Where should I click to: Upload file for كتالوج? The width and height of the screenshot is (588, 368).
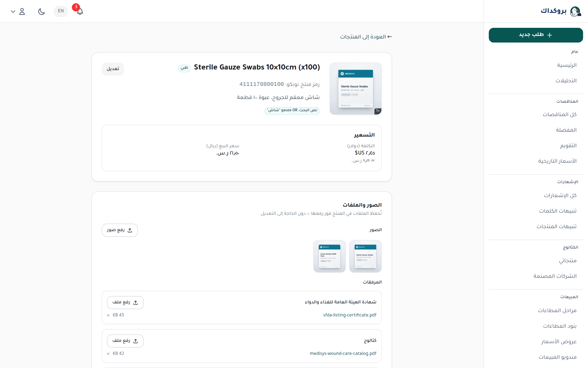(125, 341)
